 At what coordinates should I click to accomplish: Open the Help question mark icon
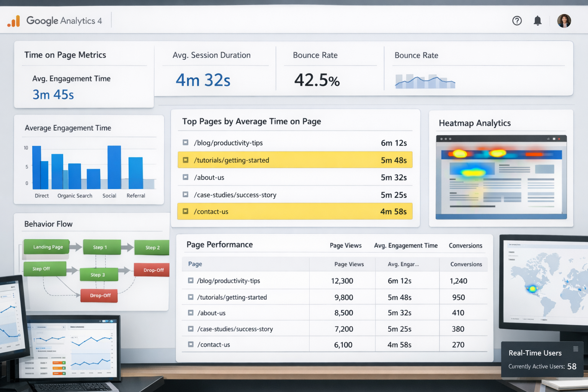tap(517, 21)
